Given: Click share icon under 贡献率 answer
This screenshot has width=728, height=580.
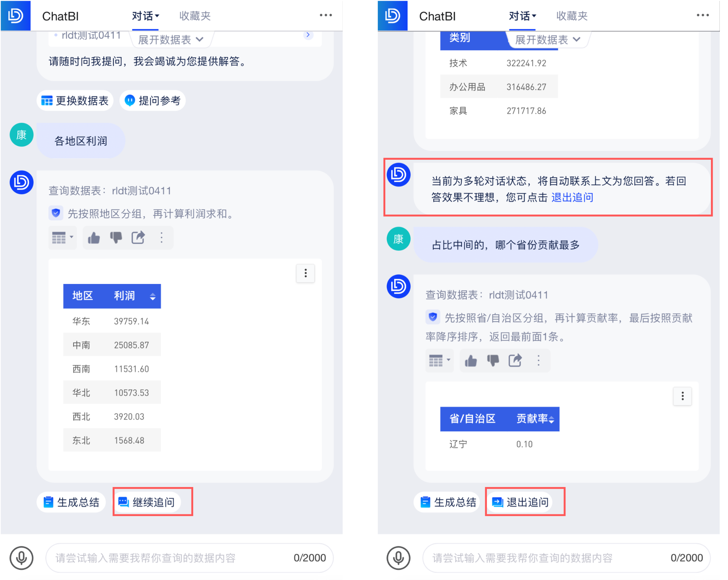Looking at the screenshot, I should pos(515,361).
